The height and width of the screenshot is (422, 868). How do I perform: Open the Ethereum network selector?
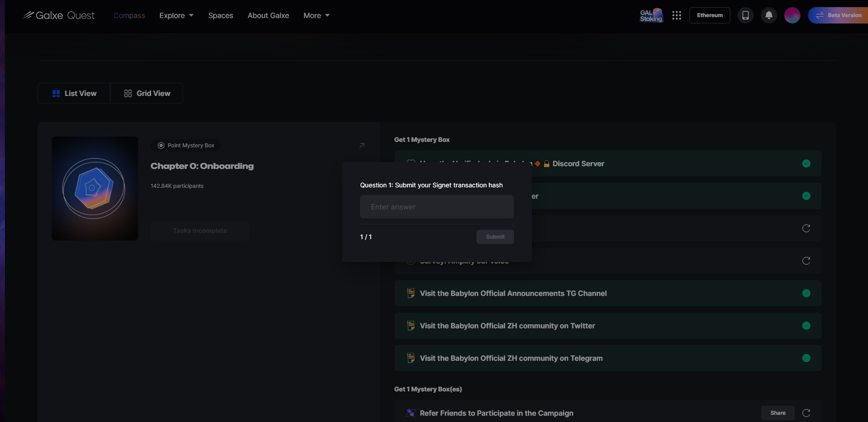pyautogui.click(x=710, y=15)
